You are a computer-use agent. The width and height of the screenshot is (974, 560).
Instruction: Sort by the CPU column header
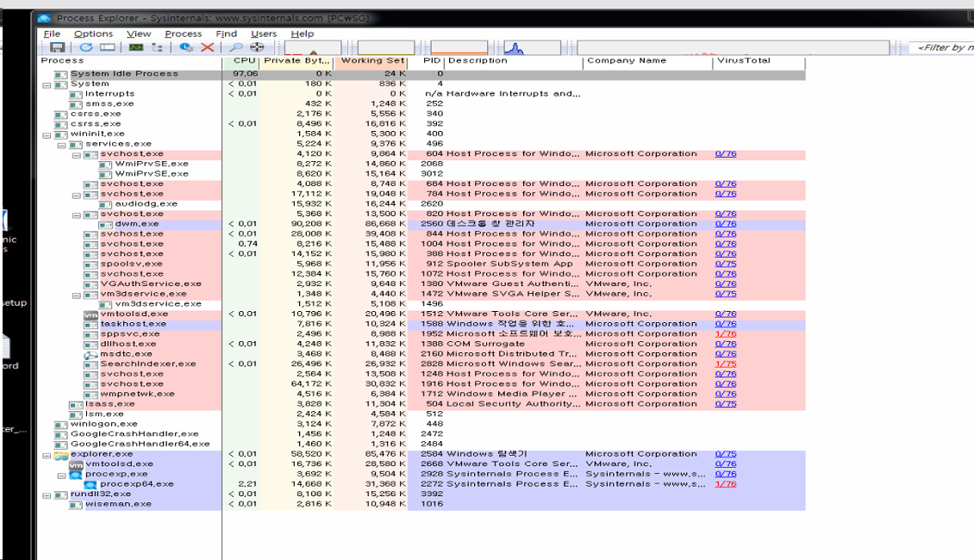(x=241, y=61)
